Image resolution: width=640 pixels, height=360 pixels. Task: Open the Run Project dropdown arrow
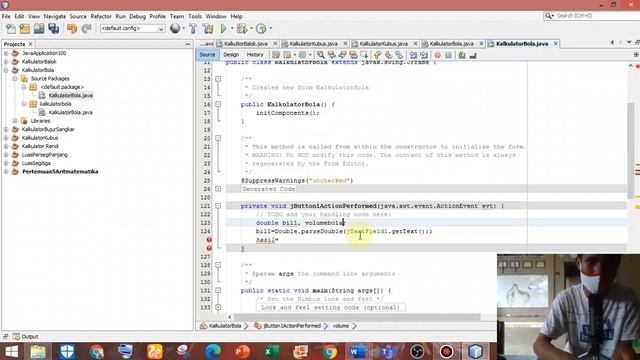tap(232, 29)
